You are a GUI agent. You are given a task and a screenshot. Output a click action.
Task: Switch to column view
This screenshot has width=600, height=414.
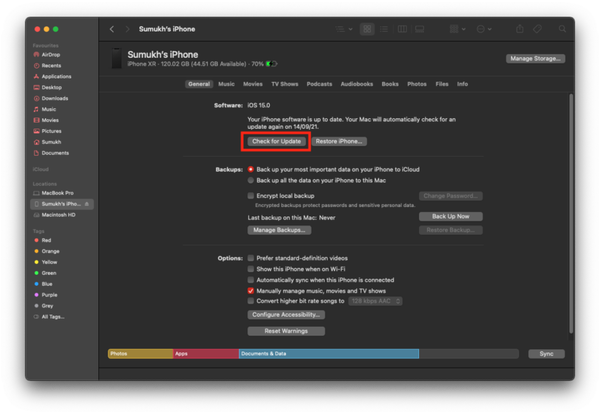tap(402, 29)
